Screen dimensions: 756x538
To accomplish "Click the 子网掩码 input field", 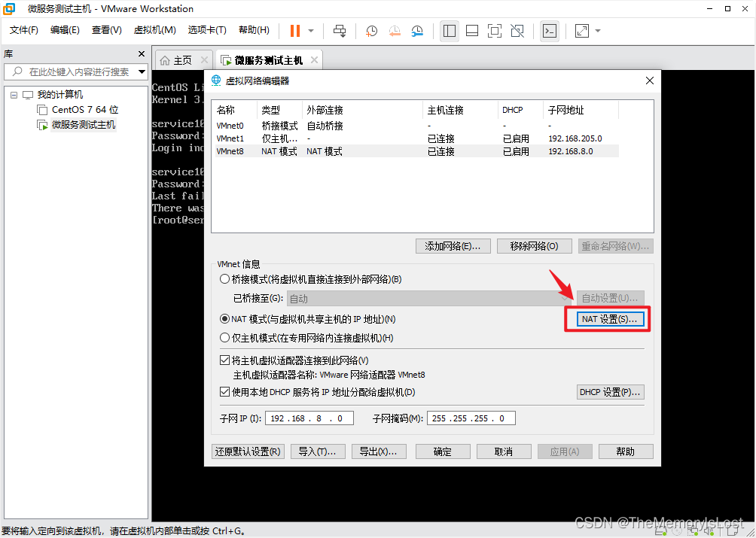I will [471, 418].
